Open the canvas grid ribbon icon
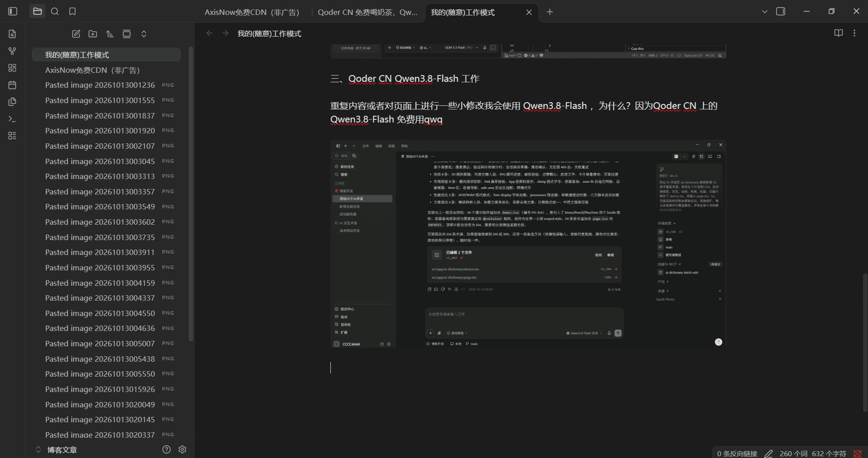868x458 pixels. (x=12, y=68)
